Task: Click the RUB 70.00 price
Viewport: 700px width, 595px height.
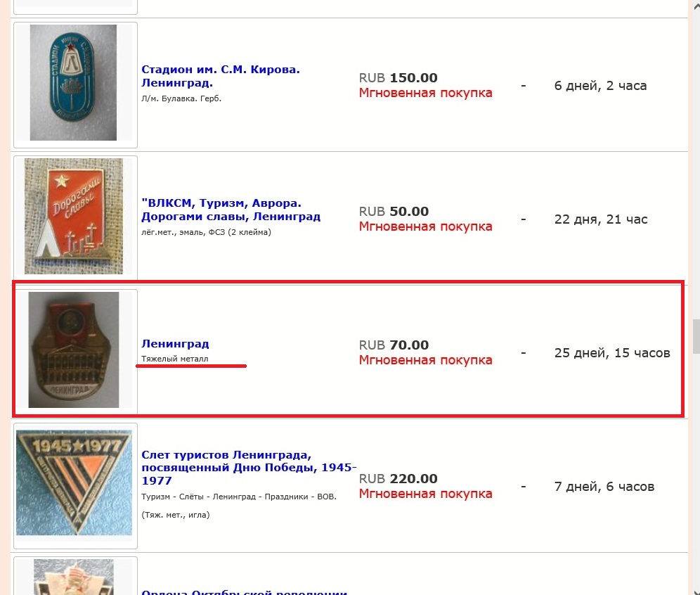Action: (x=394, y=345)
